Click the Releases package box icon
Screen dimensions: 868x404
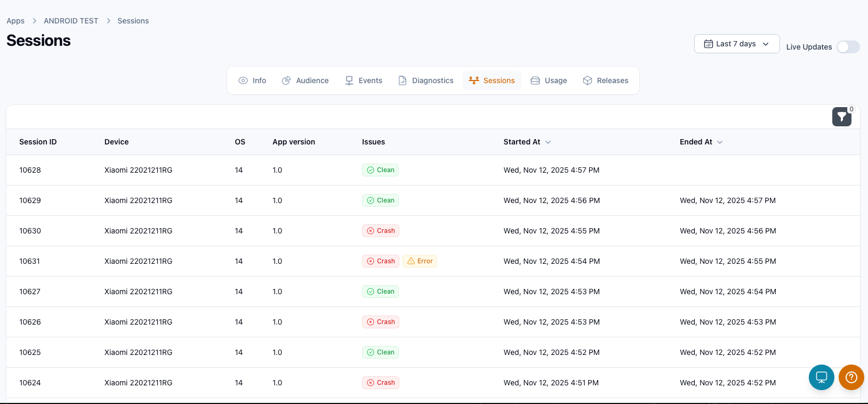(x=588, y=80)
